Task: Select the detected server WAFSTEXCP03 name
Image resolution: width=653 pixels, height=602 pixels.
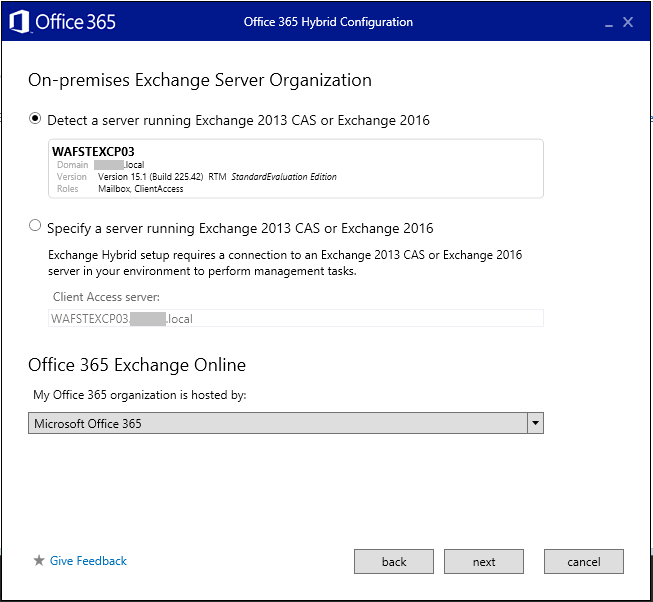Action: [x=93, y=152]
